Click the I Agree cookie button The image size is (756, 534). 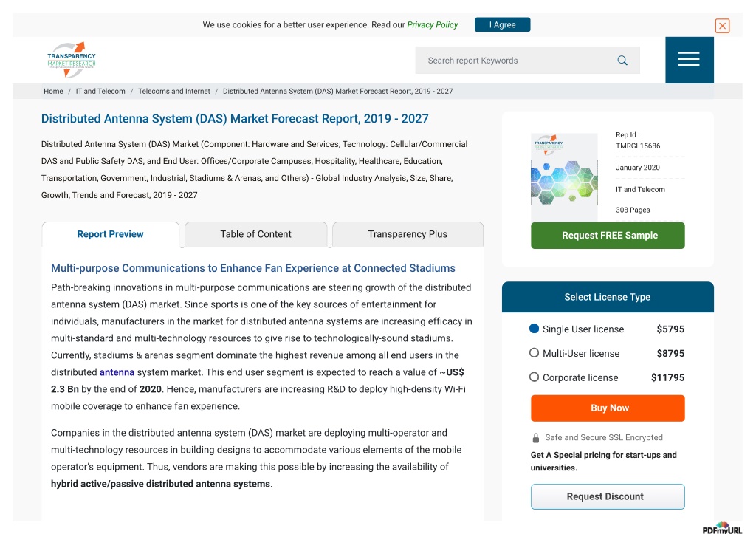coord(502,24)
